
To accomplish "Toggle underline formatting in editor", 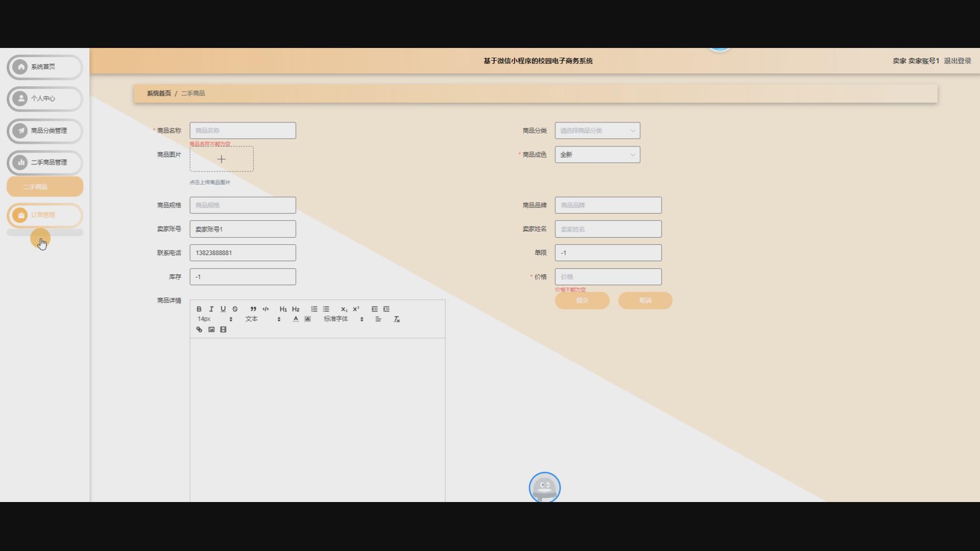I will pos(223,309).
